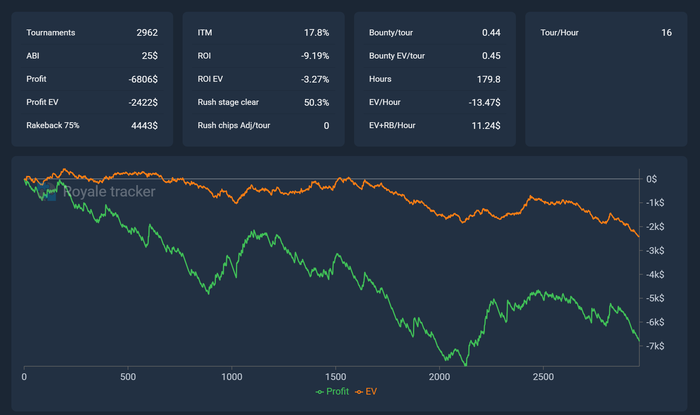This screenshot has width=700, height=415.
Task: Select the Rakeback 75% label
Action: pos(53,125)
